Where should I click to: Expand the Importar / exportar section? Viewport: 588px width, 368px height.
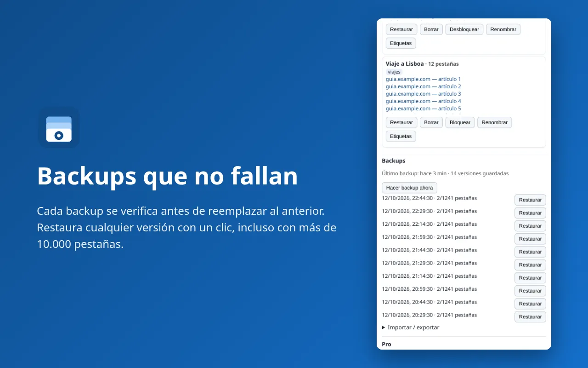[411, 328]
